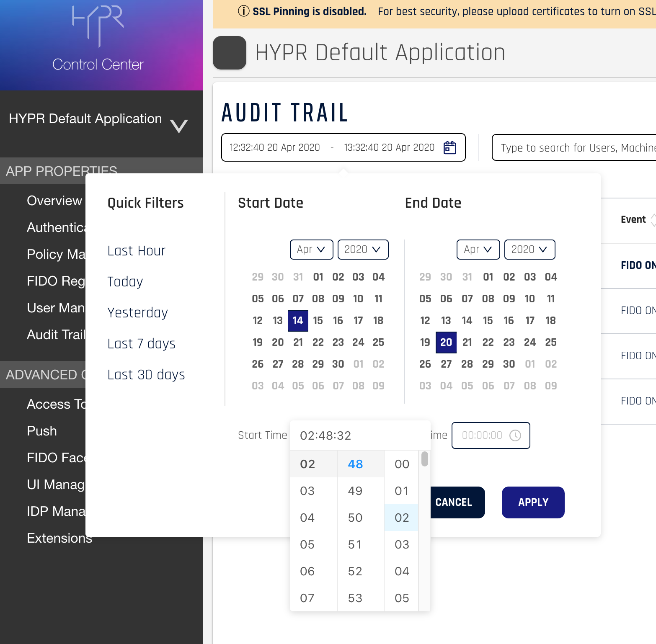Open IDP Management in the sidebar
Screen dimensions: 656x644
(x=56, y=511)
